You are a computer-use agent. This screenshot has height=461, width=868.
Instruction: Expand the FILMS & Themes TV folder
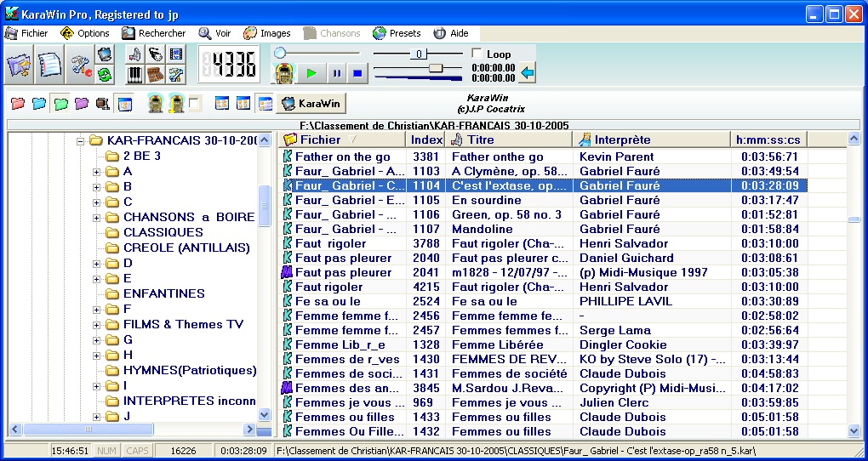pyautogui.click(x=96, y=324)
